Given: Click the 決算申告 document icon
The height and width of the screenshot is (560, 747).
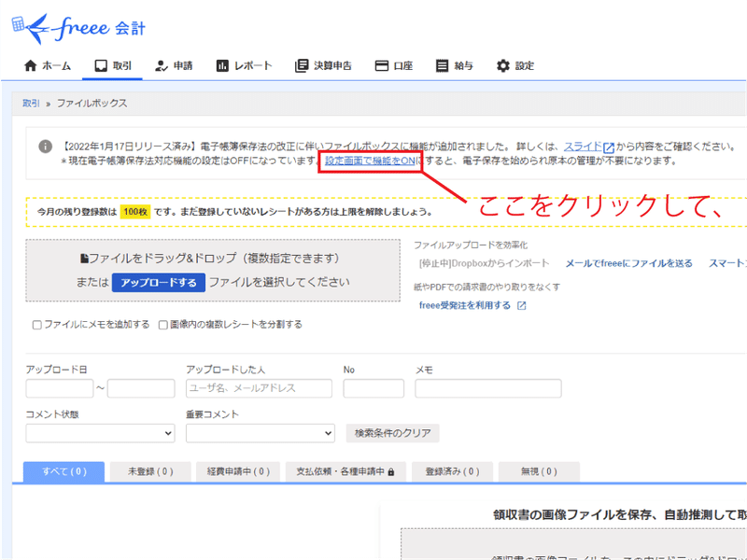Looking at the screenshot, I should click(x=302, y=65).
